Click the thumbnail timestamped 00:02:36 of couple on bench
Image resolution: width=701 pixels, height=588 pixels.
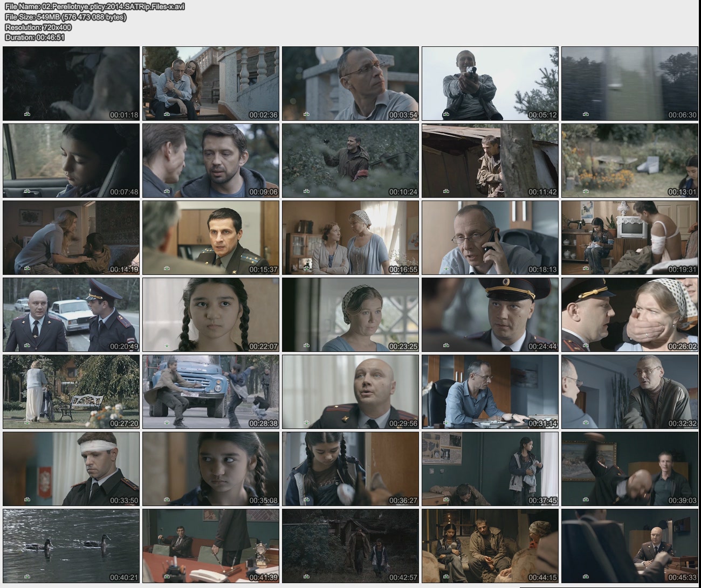210,83
